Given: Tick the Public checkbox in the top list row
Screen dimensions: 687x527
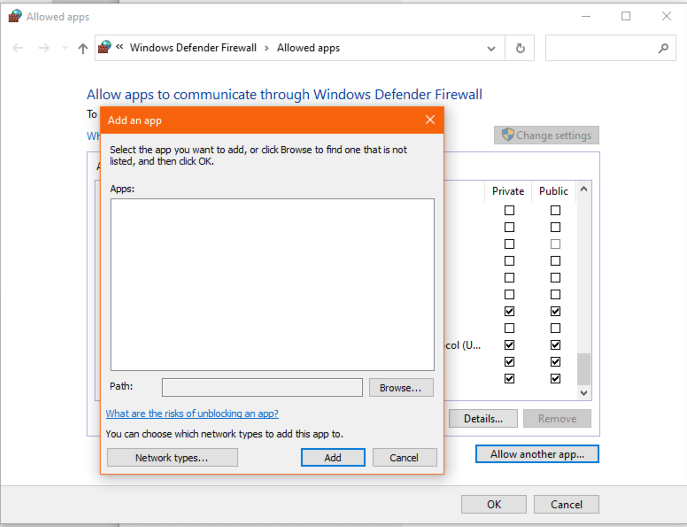Looking at the screenshot, I should coord(555,210).
